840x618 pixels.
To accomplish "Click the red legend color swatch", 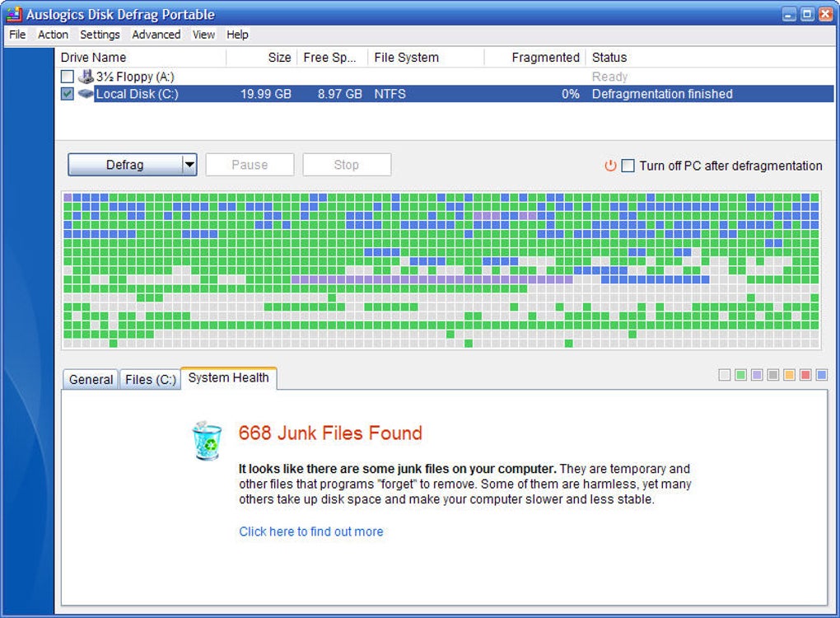I will coord(805,375).
